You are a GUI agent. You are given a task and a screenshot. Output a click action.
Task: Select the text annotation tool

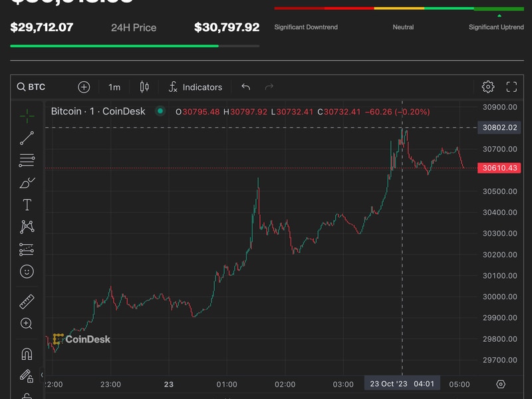pos(27,205)
